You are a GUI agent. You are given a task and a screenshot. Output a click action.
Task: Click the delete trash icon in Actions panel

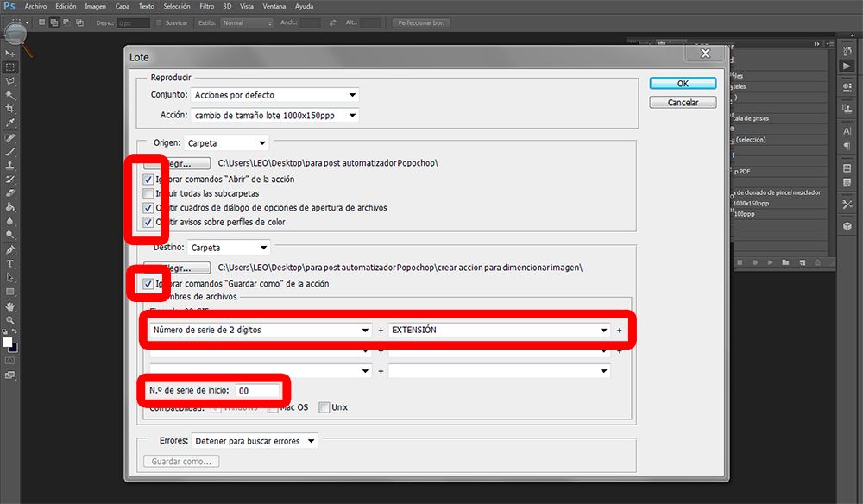817,263
